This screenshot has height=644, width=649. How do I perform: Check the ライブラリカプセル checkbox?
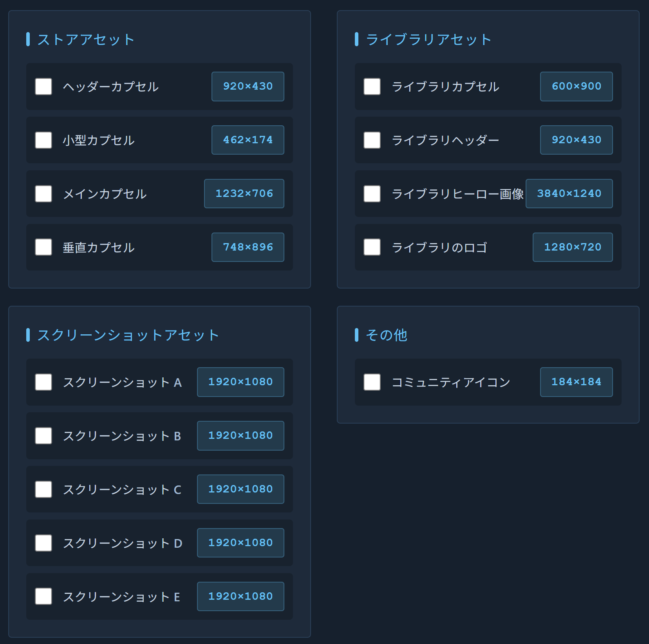372,87
